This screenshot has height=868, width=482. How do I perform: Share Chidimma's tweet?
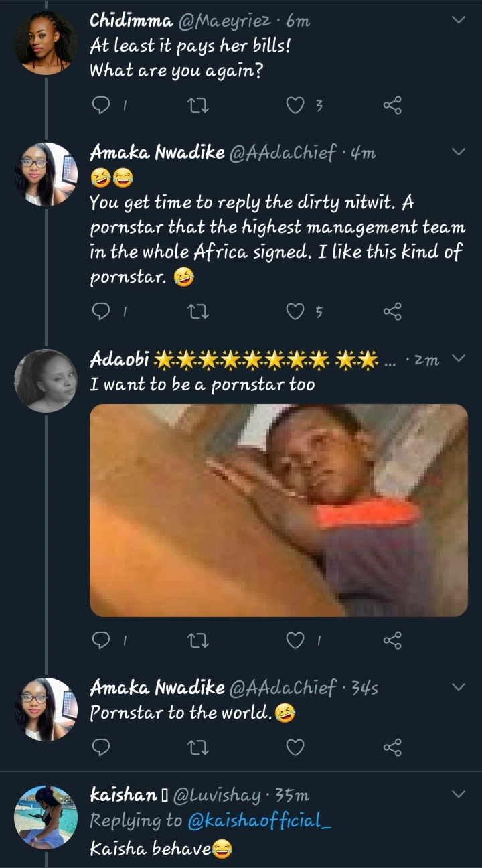click(392, 105)
